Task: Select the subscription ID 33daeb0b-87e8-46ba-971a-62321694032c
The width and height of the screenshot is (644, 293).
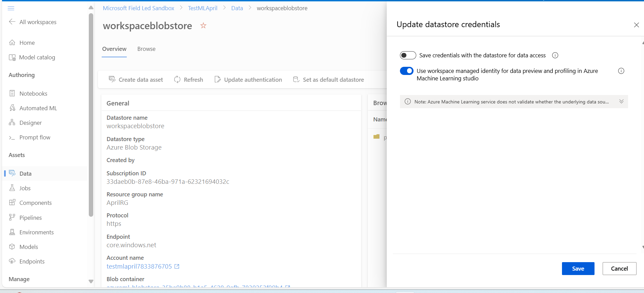Action: point(168,182)
